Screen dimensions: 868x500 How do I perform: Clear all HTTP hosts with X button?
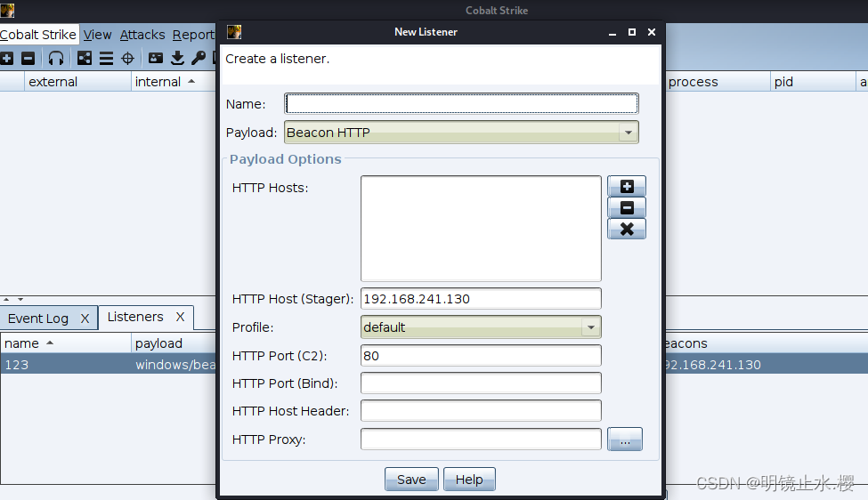[x=627, y=229]
